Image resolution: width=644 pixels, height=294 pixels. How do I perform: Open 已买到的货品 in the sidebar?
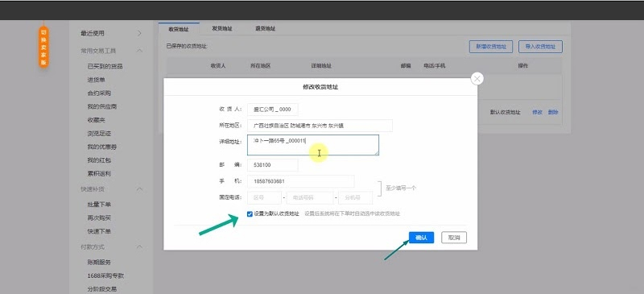(105, 66)
